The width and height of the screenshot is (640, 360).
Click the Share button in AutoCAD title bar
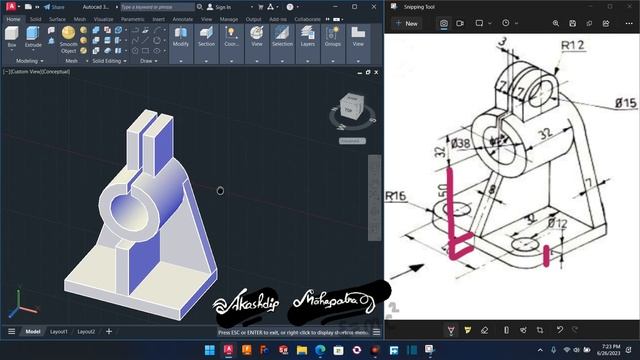pyautogui.click(x=54, y=7)
